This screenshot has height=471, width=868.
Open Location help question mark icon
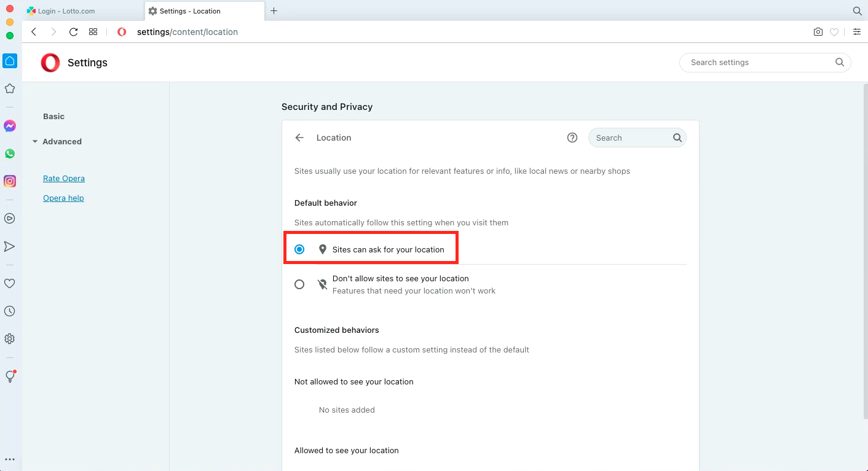coord(572,138)
